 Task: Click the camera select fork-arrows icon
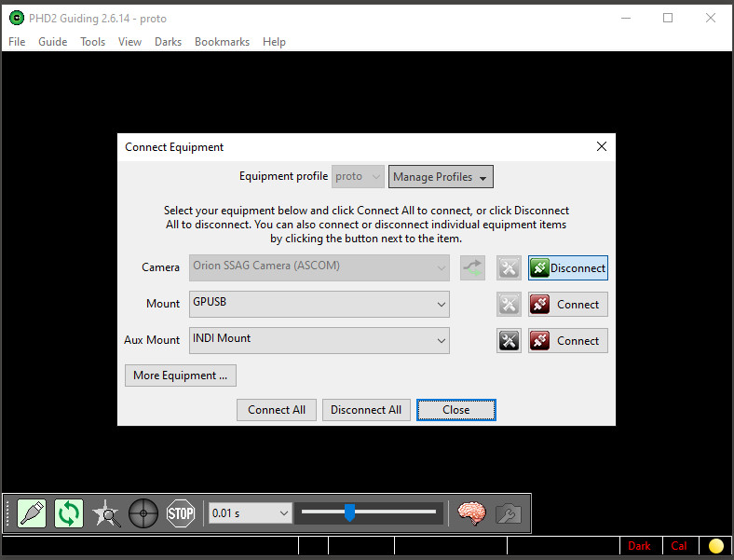(x=472, y=268)
